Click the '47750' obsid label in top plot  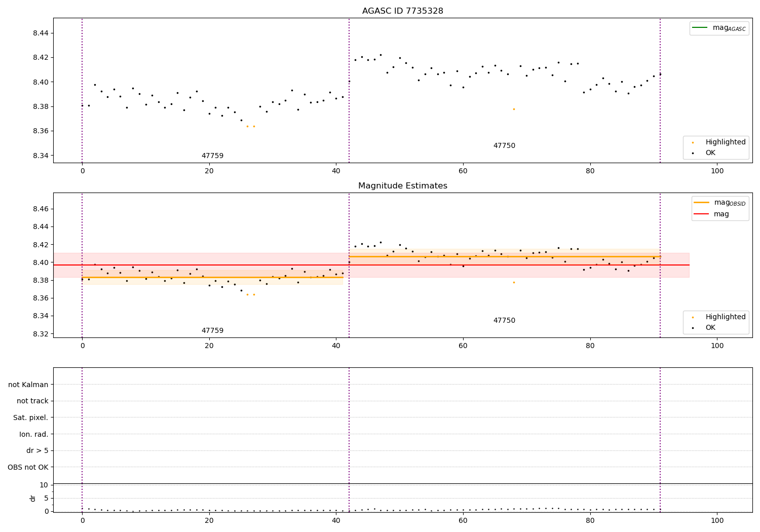pyautogui.click(x=504, y=146)
